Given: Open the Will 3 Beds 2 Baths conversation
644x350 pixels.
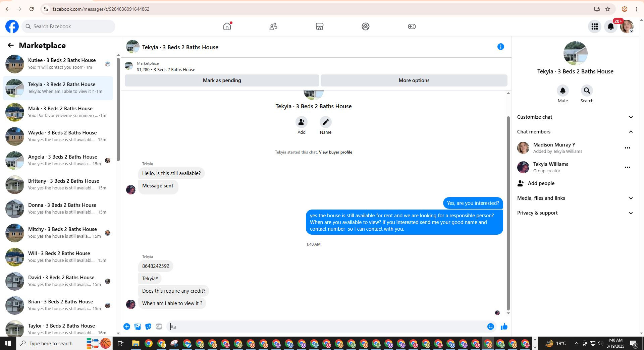Looking at the screenshot, I should coord(58,257).
